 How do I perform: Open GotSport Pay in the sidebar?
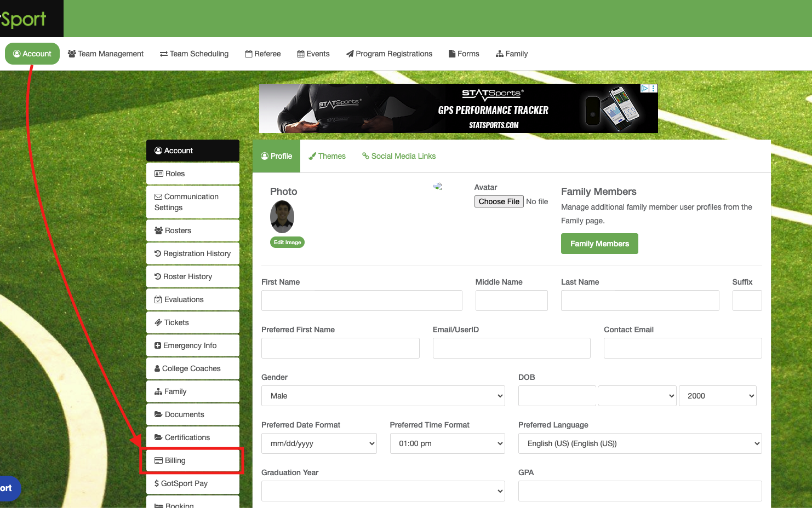[193, 483]
